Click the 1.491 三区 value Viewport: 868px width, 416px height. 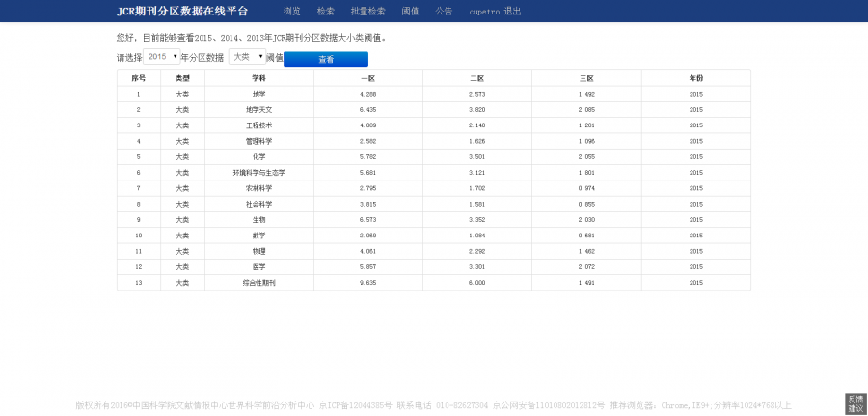click(x=586, y=283)
